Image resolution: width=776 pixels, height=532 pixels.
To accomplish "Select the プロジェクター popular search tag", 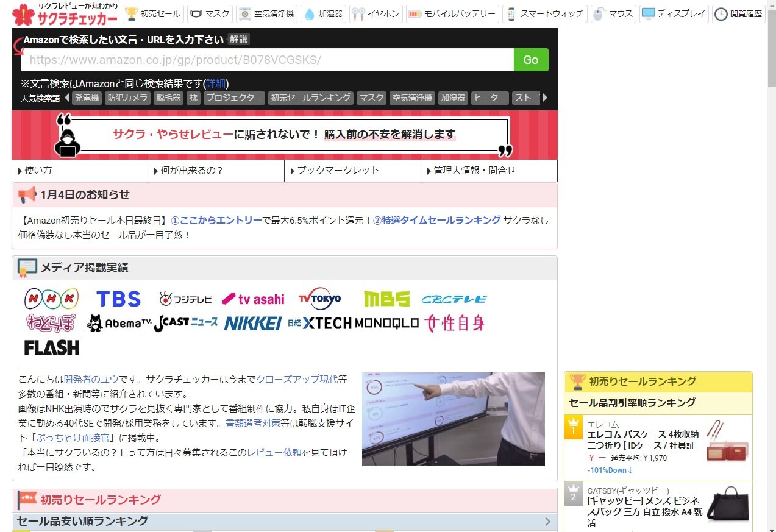I will pos(234,98).
